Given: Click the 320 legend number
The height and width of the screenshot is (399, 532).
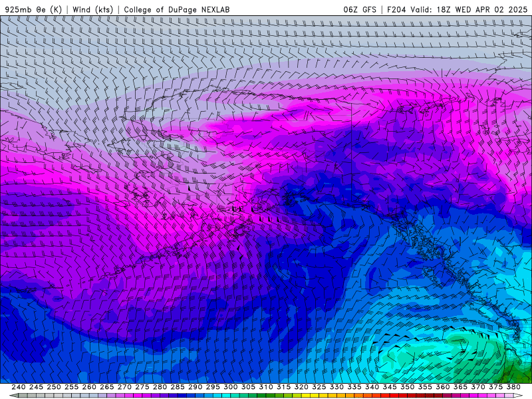Looking at the screenshot, I should coord(301,387).
